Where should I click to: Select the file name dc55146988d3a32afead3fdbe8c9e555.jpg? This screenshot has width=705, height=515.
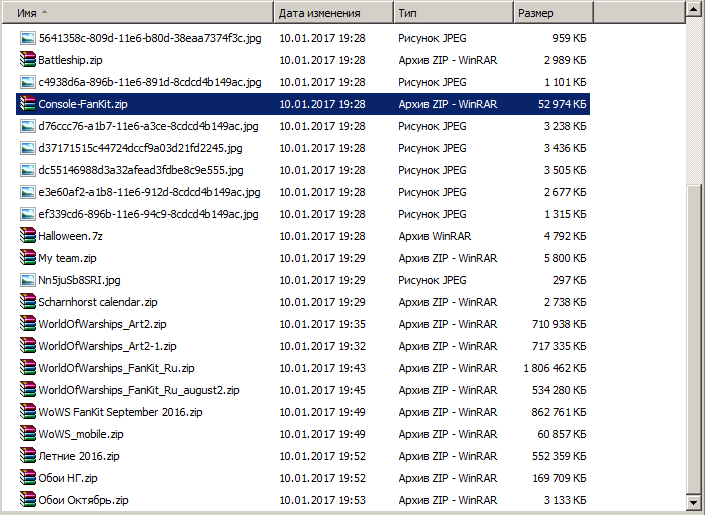click(141, 170)
